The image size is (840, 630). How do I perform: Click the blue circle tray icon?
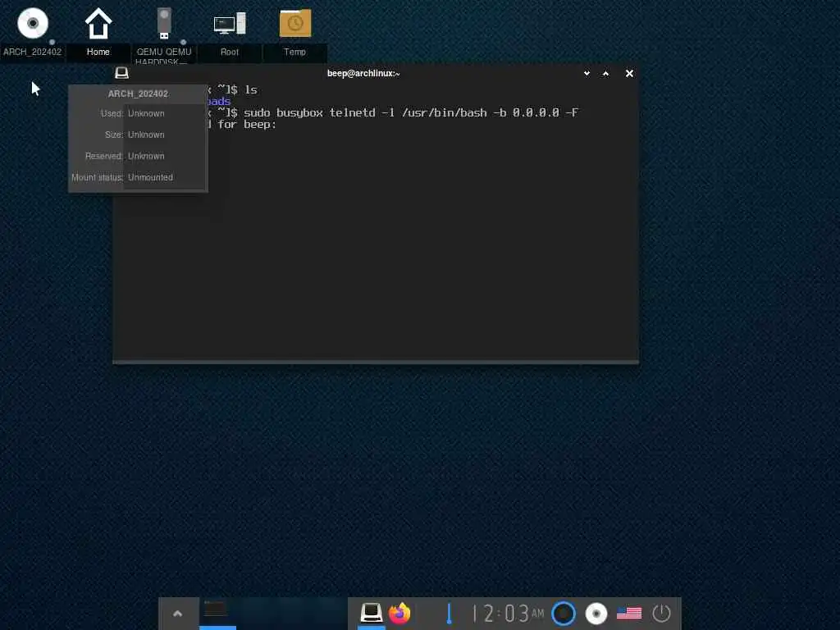pyautogui.click(x=564, y=614)
